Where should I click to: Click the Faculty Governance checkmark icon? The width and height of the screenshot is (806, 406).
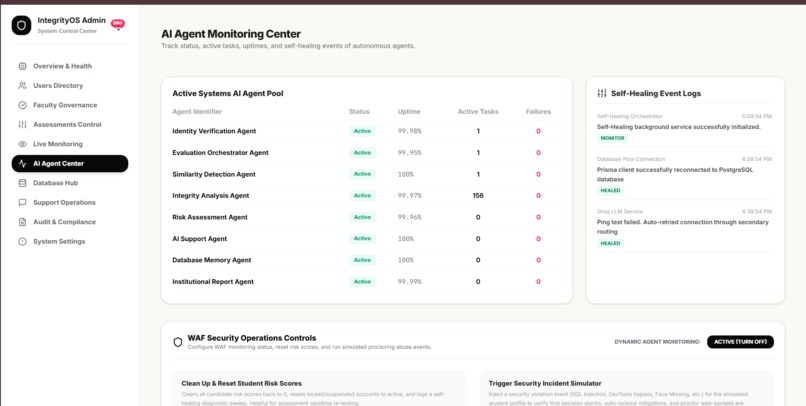(22, 105)
